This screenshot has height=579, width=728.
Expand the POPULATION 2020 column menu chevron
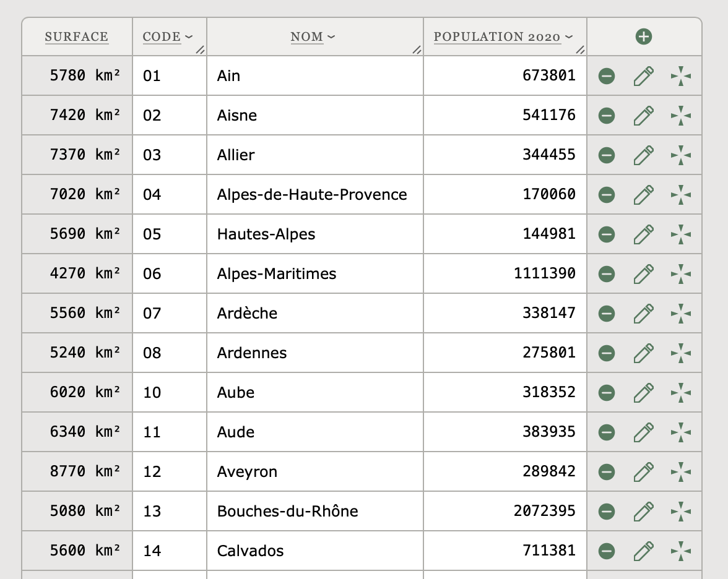(569, 37)
